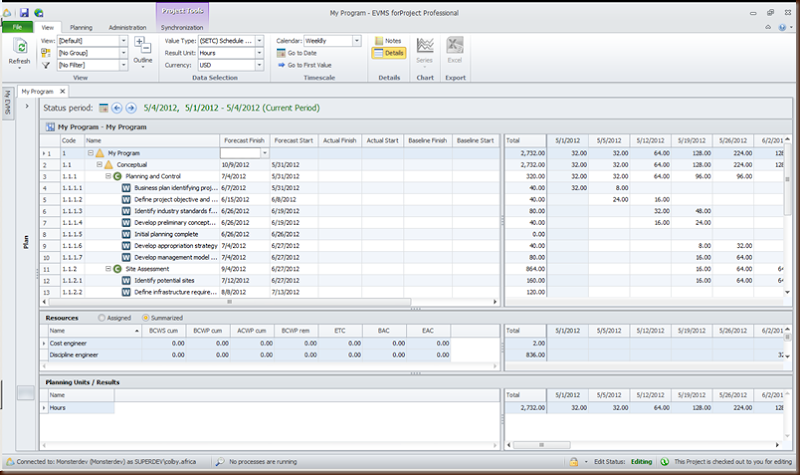
Task: Go to the previous status period arrow
Action: point(117,107)
